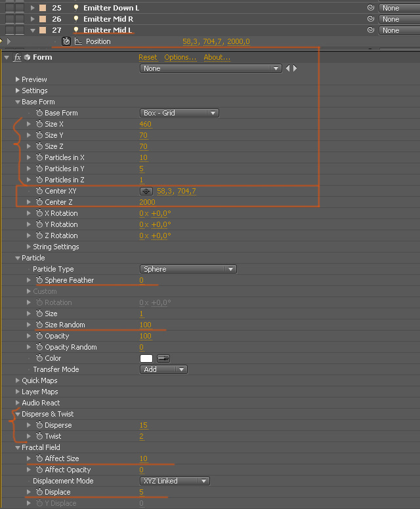This screenshot has width=420, height=509.
Task: Toggle the Opacity Random stopwatch
Action: [x=39, y=347]
